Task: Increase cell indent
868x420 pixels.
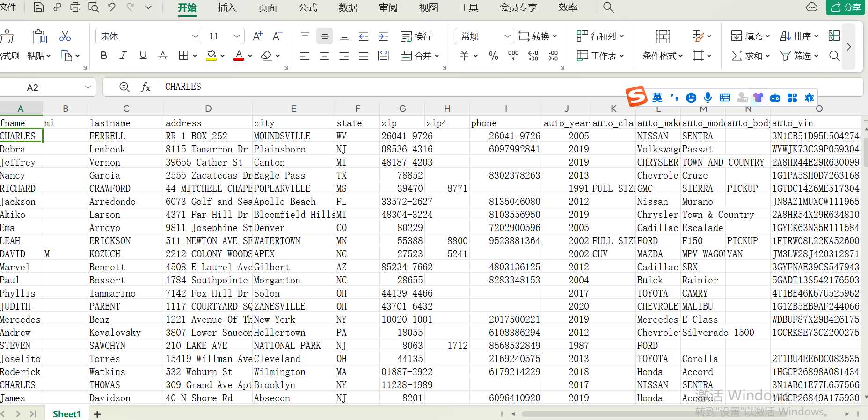Action: coord(383,36)
